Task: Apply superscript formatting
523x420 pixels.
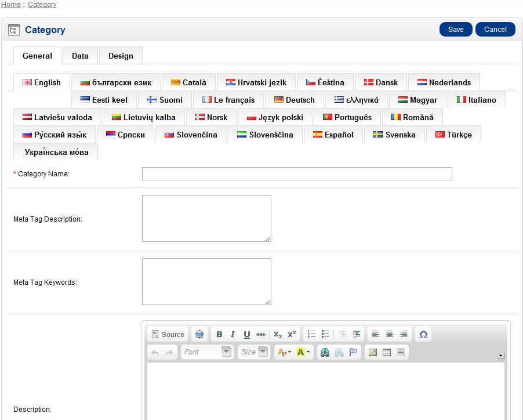Action: 292,334
